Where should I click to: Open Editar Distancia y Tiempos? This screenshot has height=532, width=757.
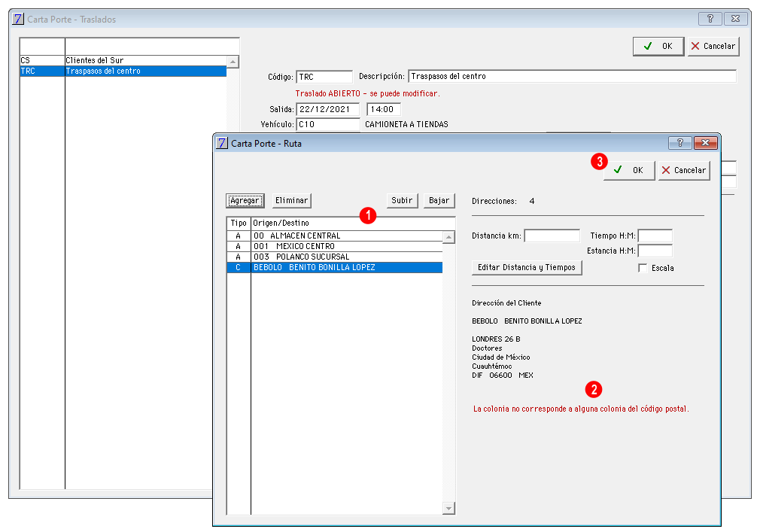[x=527, y=268]
